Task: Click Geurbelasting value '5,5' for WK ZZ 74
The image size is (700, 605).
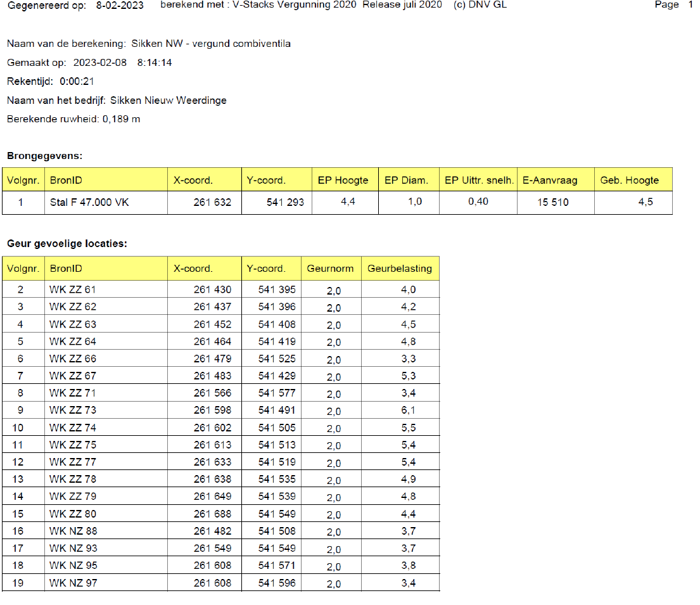Action: click(408, 428)
